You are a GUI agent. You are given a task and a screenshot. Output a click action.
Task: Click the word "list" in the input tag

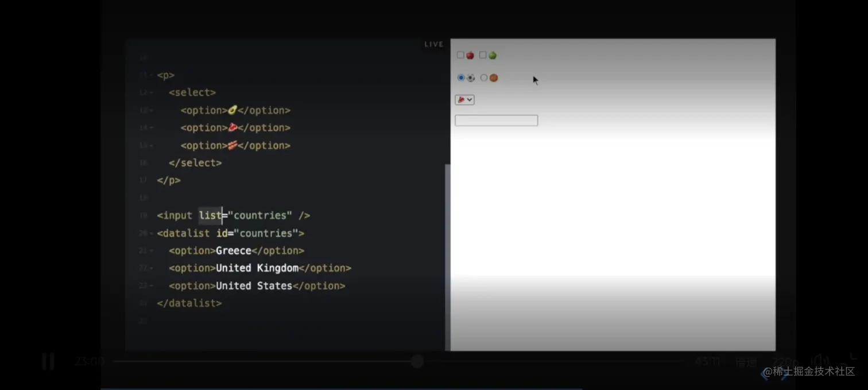210,216
